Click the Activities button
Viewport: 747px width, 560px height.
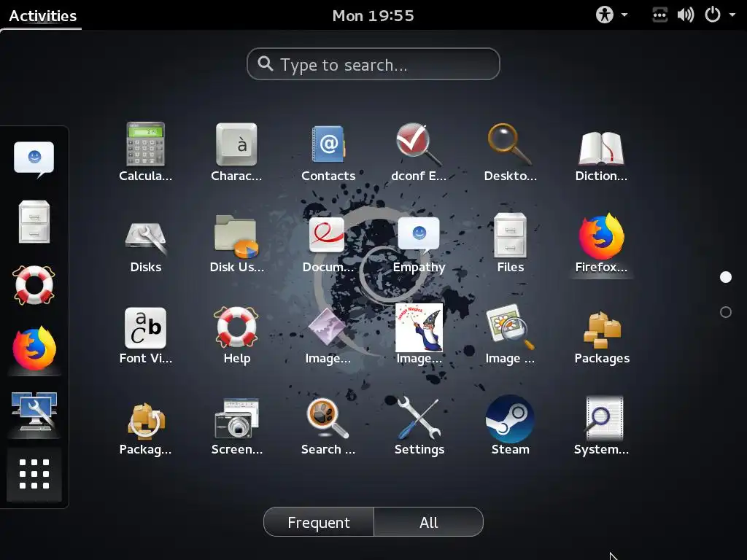pyautogui.click(x=42, y=15)
